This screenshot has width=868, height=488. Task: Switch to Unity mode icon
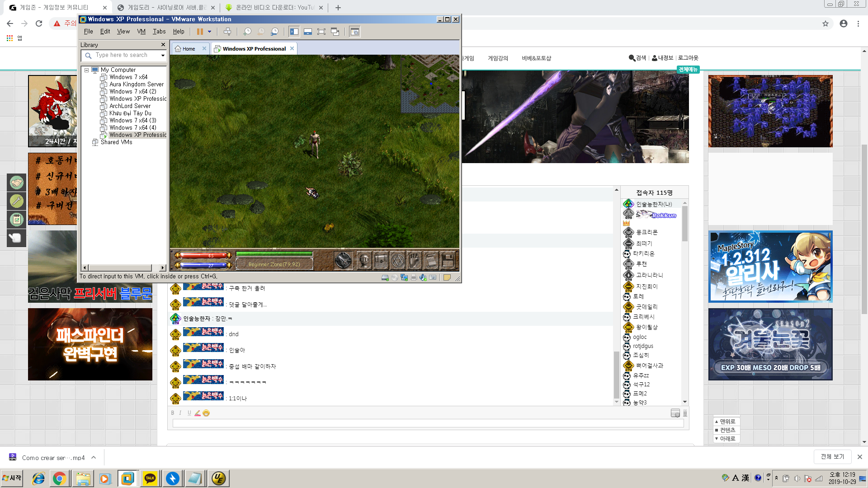[x=335, y=32]
